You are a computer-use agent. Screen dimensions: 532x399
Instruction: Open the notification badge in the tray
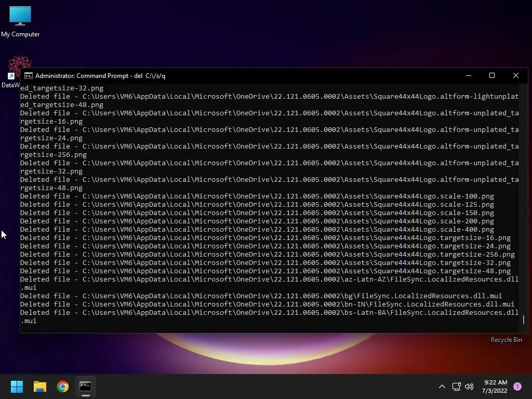(x=517, y=387)
